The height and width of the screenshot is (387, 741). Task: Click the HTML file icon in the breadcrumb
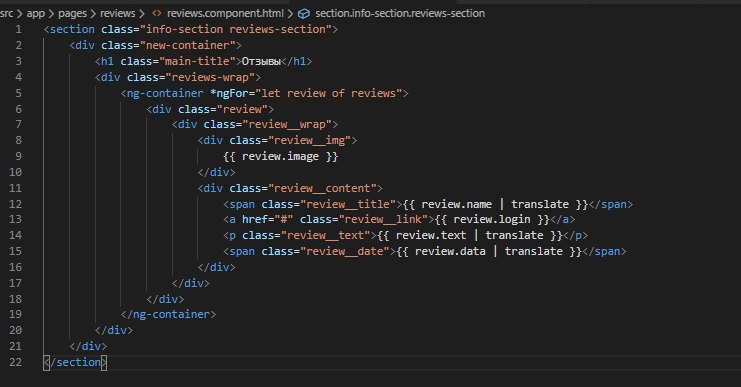click(x=157, y=13)
